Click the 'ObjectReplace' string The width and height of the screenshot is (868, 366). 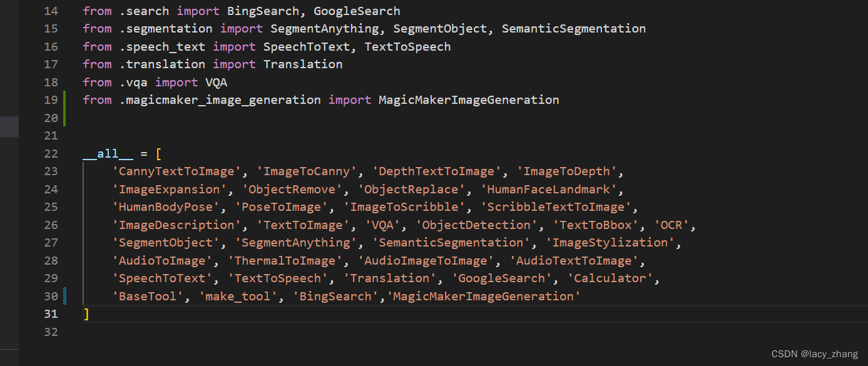click(x=412, y=190)
